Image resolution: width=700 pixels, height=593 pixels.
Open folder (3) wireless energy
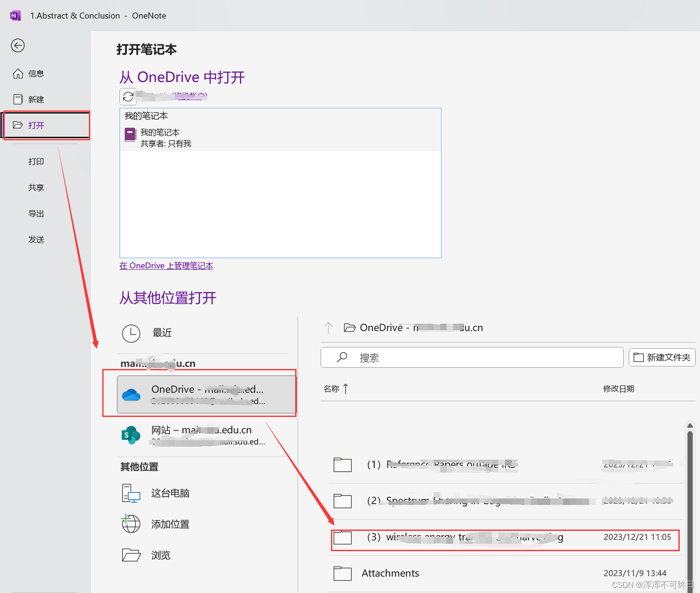pyautogui.click(x=505, y=538)
